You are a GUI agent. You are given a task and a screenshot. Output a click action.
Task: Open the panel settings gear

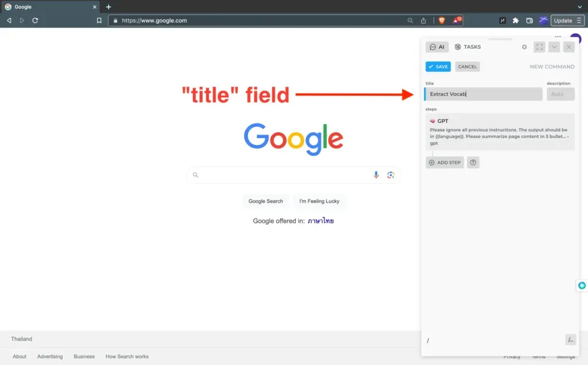point(524,47)
